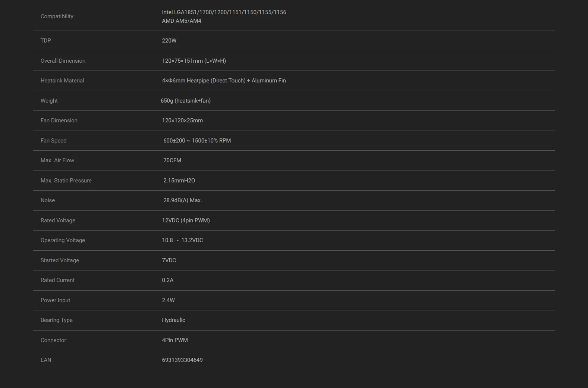Select the 0.2A rated current value
Image resolution: width=588 pixels, height=388 pixels.
(x=167, y=280)
